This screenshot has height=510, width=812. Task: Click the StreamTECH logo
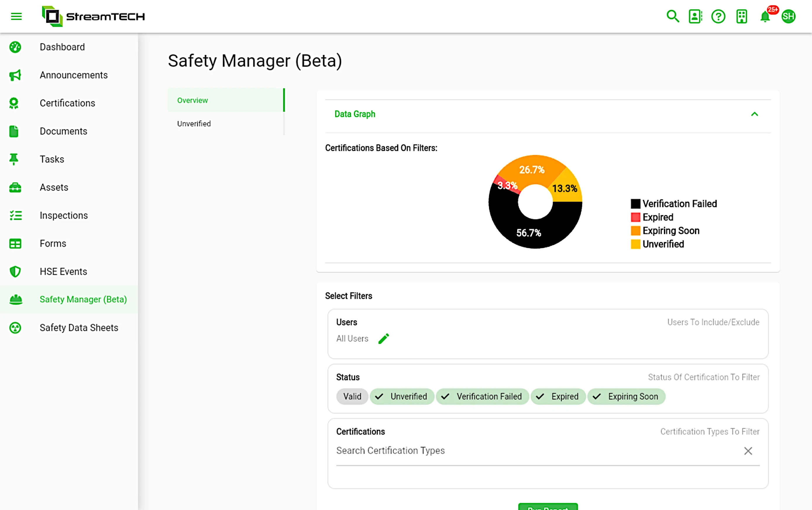93,16
